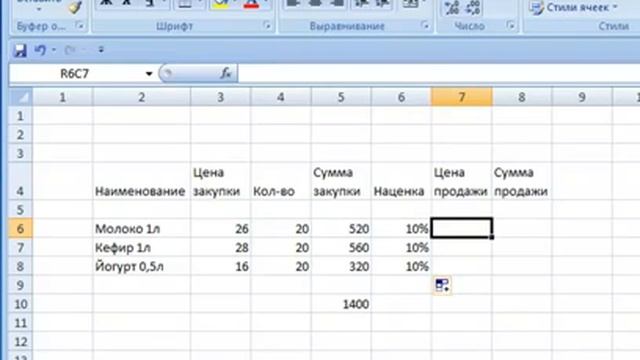Viewport: 640px width, 360px height.
Task: Click the Decrease Decimal button
Action: point(473,7)
